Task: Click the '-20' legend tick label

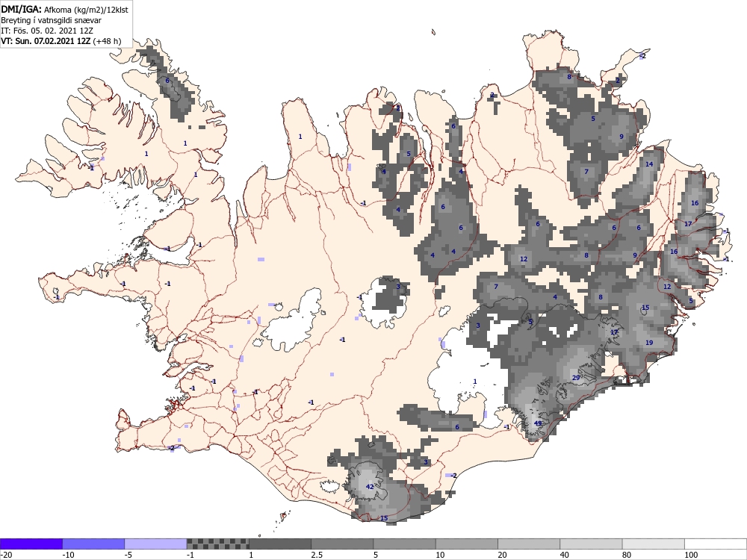Action: coord(6,555)
